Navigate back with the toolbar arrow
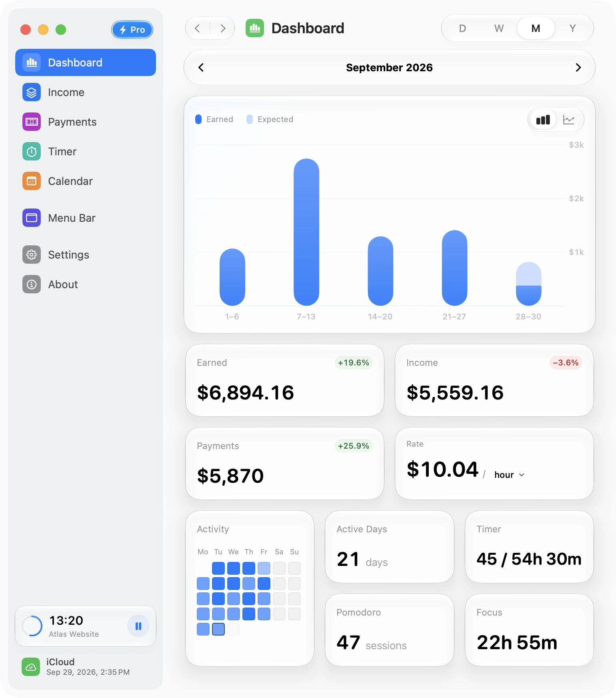This screenshot has width=616, height=698. tap(198, 28)
